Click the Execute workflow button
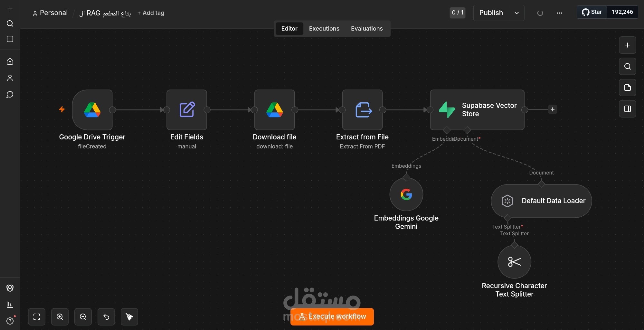This screenshot has height=330, width=644. coord(332,317)
